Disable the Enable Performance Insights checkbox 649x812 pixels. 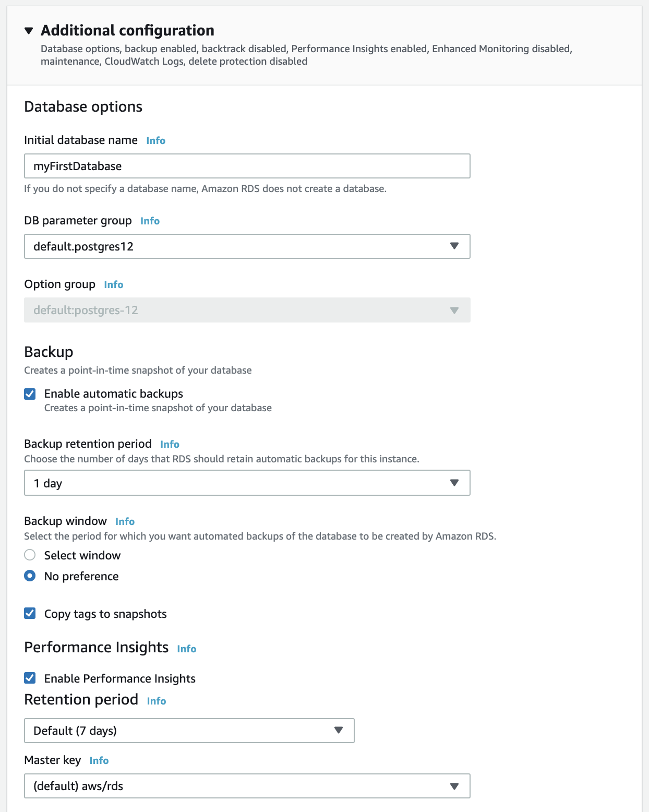click(30, 678)
